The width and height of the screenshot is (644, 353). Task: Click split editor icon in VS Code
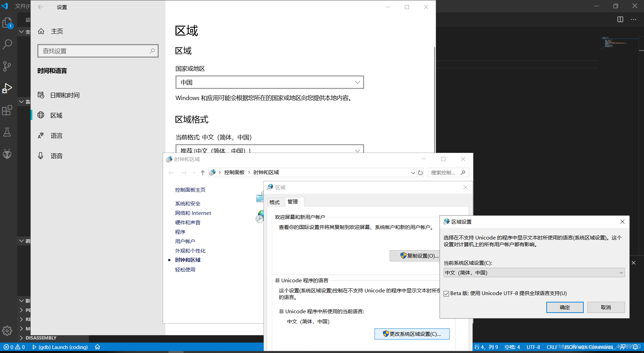tap(620, 20)
